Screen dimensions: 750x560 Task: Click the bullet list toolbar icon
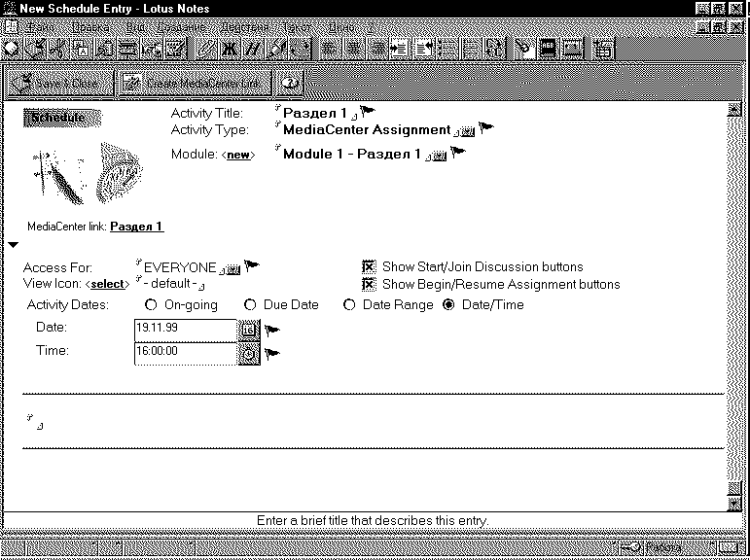coord(447,50)
